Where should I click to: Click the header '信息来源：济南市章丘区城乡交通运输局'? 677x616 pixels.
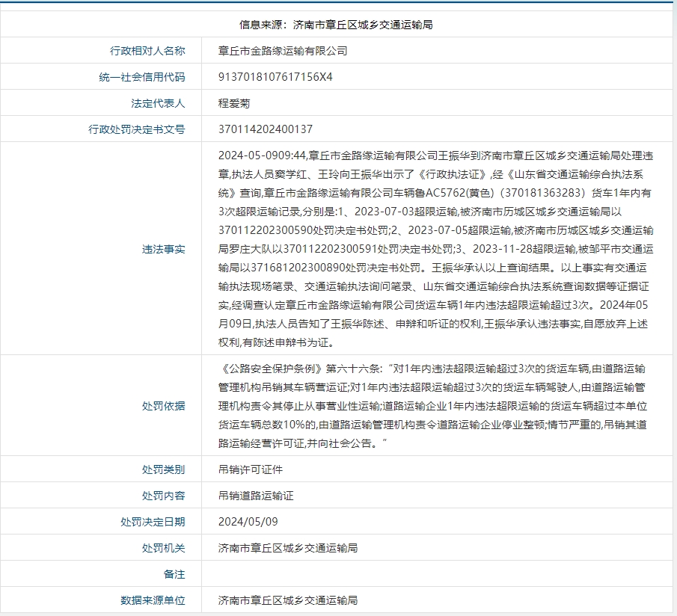click(x=336, y=25)
